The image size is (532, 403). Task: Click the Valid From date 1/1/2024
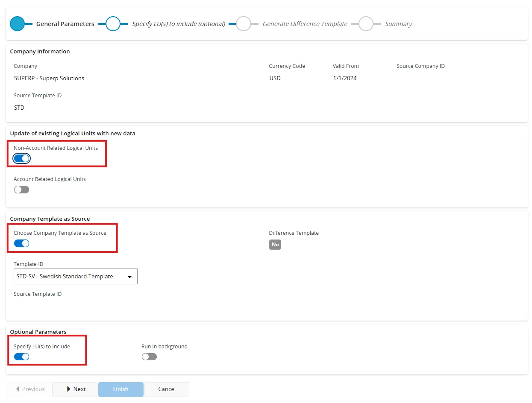point(345,79)
